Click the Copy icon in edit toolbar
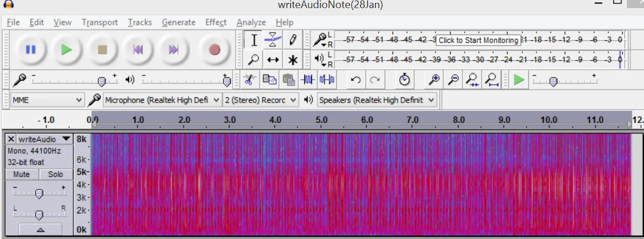Screen dimensions: 644x239 269,80
